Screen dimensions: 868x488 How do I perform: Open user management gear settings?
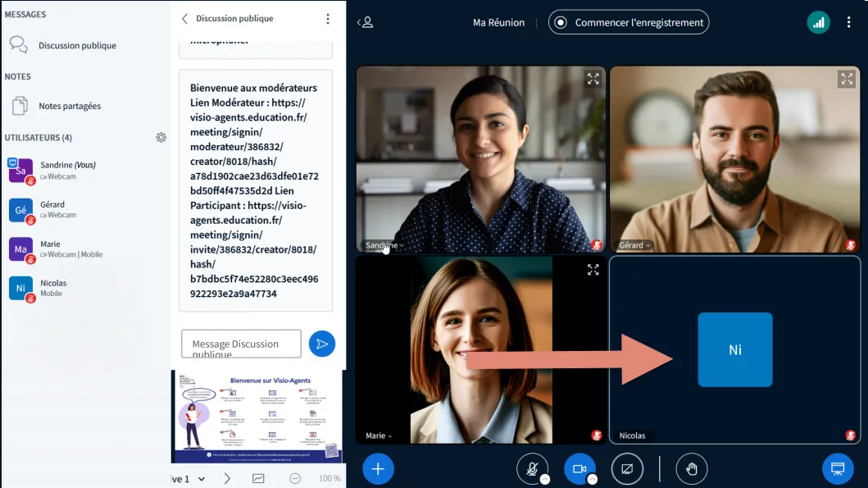(161, 137)
